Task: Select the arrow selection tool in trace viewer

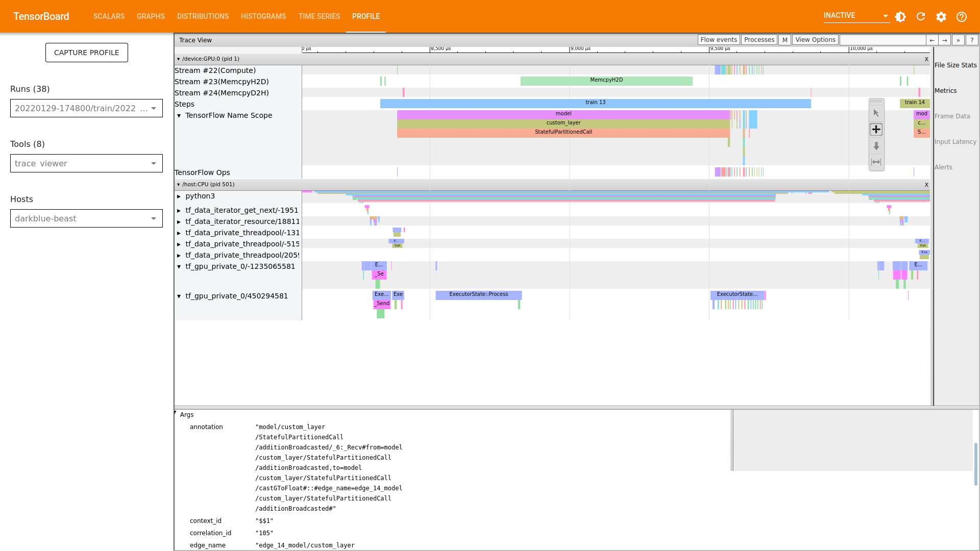Action: pyautogui.click(x=876, y=113)
